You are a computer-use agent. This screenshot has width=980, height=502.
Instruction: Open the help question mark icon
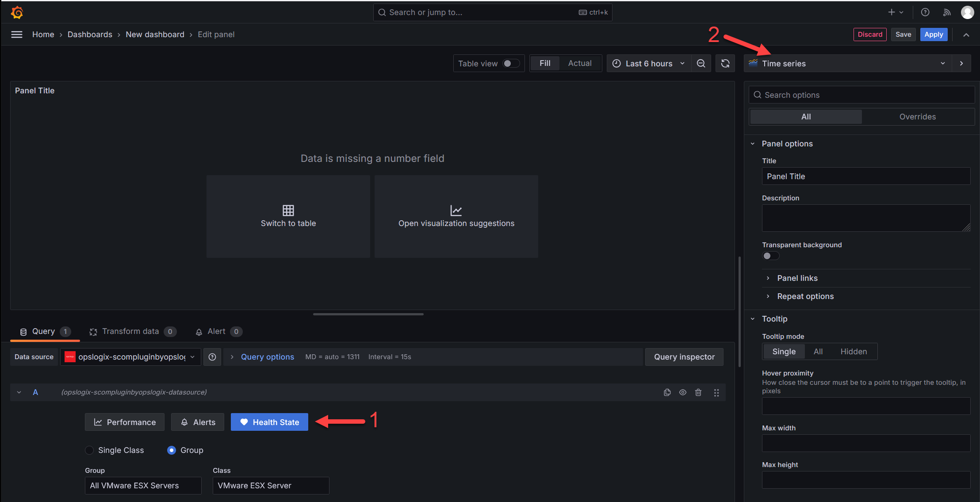pyautogui.click(x=925, y=12)
